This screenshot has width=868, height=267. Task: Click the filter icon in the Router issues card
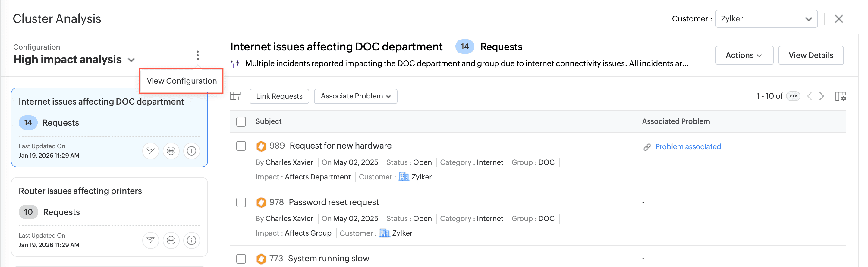[151, 240]
